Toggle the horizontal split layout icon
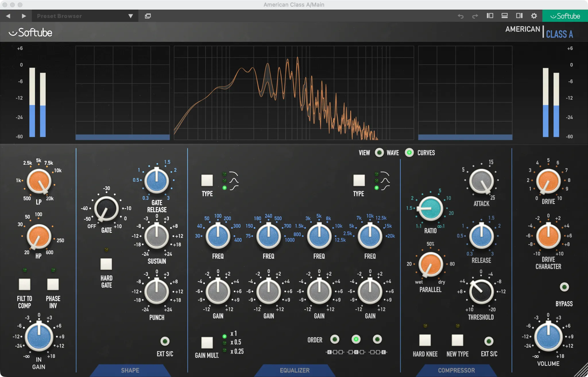The image size is (588, 377). [x=505, y=16]
